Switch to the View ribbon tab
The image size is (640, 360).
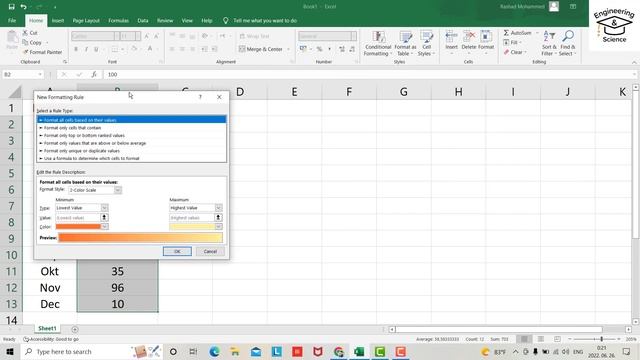(x=187, y=20)
